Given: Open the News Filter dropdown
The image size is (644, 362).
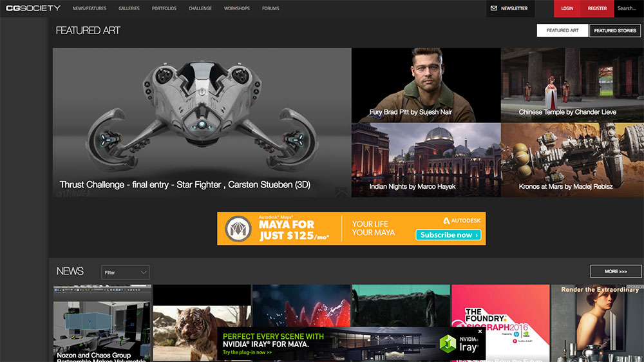Looking at the screenshot, I should tap(126, 272).
